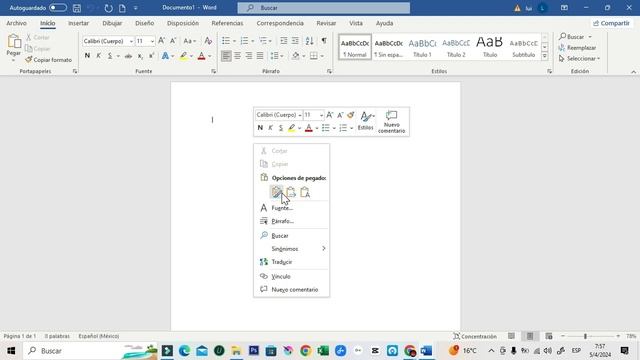Apply ribbon red font color

tap(202, 56)
